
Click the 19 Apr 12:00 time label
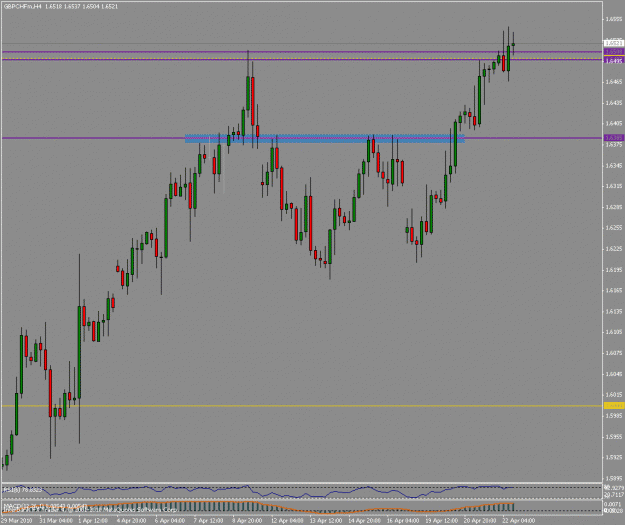click(x=442, y=520)
